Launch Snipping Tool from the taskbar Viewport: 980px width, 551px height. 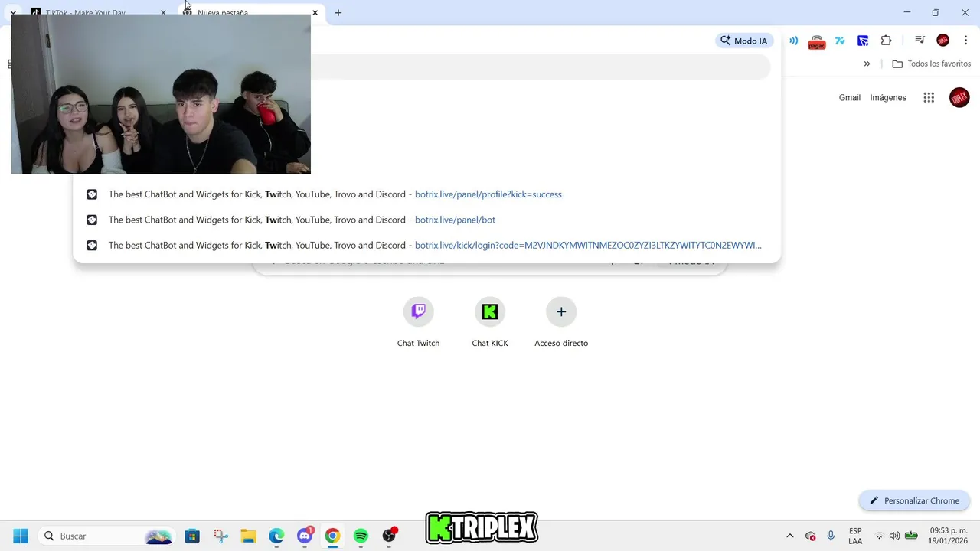(220, 536)
